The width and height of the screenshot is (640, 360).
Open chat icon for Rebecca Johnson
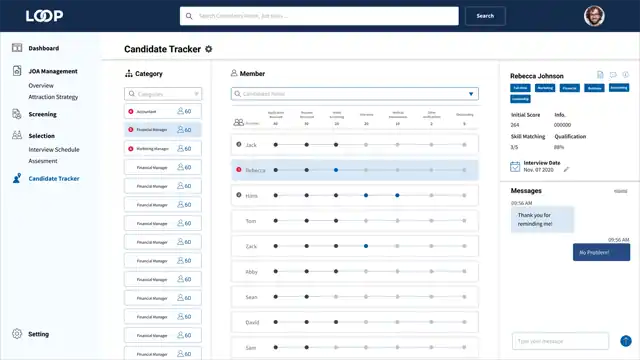coord(613,75)
